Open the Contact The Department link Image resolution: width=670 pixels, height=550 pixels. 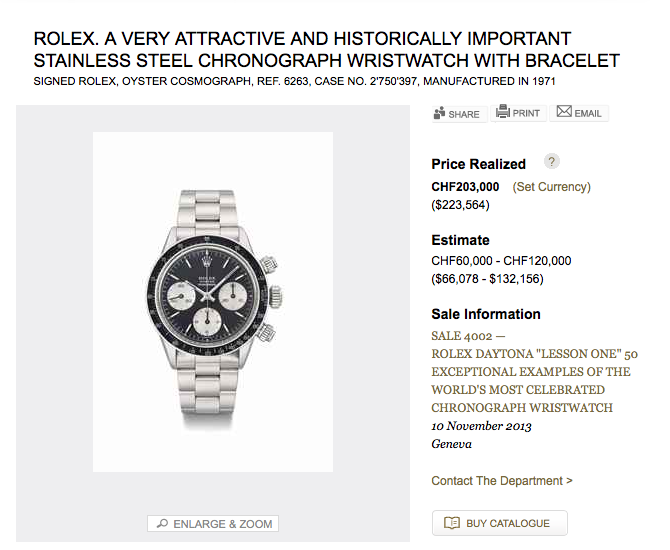coord(502,481)
